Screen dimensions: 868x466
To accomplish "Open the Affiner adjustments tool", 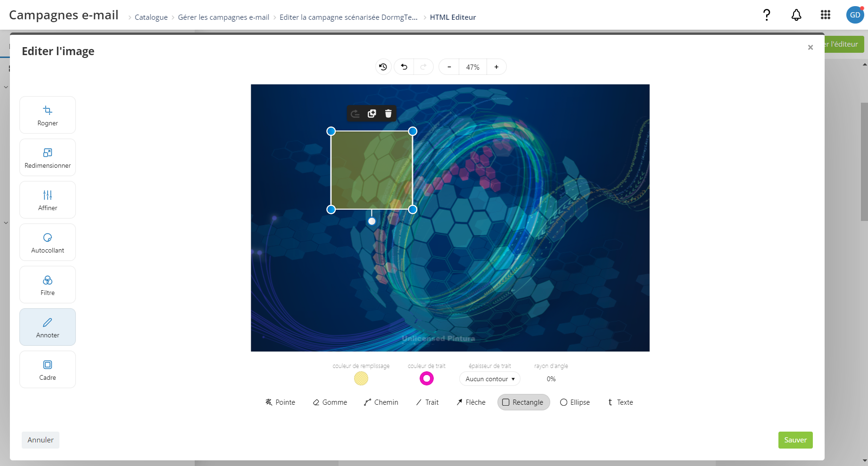I will pos(48,200).
